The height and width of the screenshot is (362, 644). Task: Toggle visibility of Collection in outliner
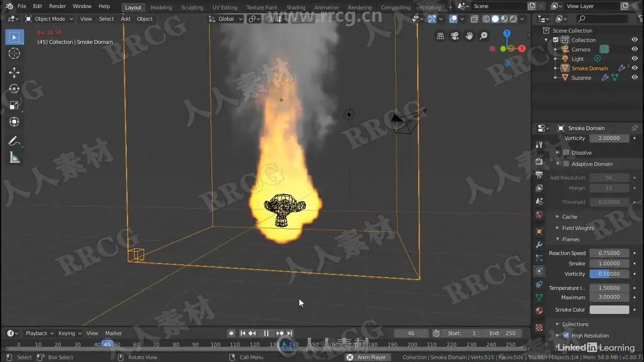click(634, 40)
